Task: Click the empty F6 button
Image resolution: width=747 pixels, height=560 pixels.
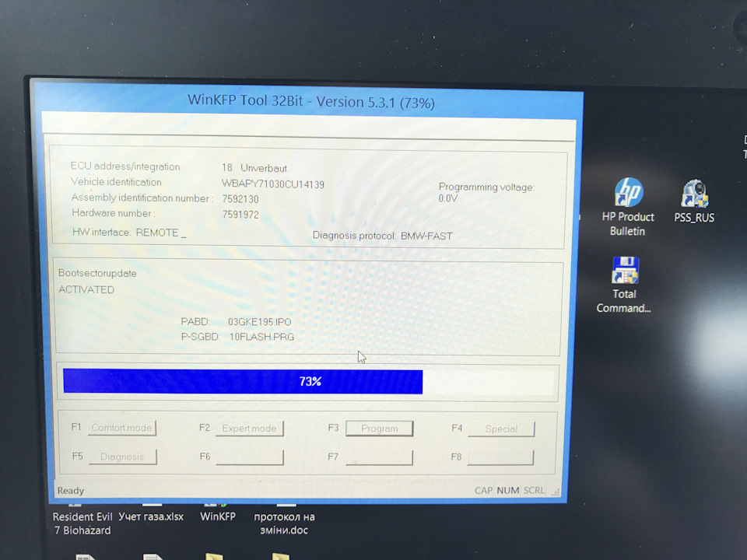Action: pyautogui.click(x=250, y=457)
